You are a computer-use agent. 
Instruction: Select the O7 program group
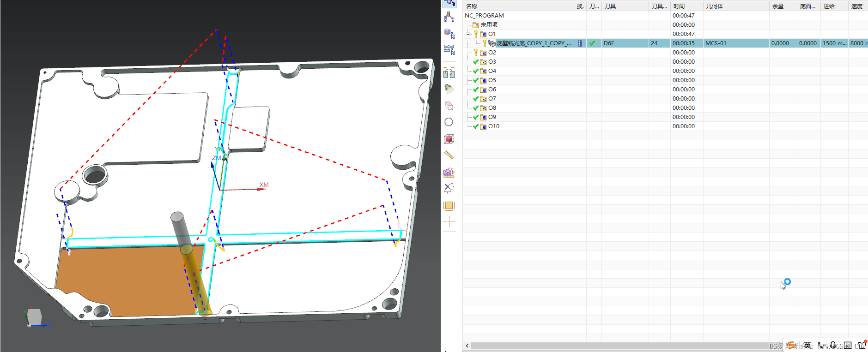(x=492, y=99)
